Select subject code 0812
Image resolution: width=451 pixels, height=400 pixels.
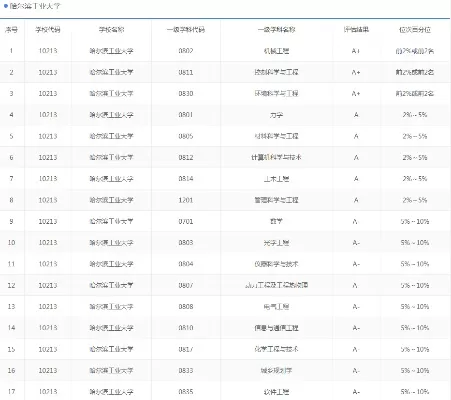coord(186,158)
